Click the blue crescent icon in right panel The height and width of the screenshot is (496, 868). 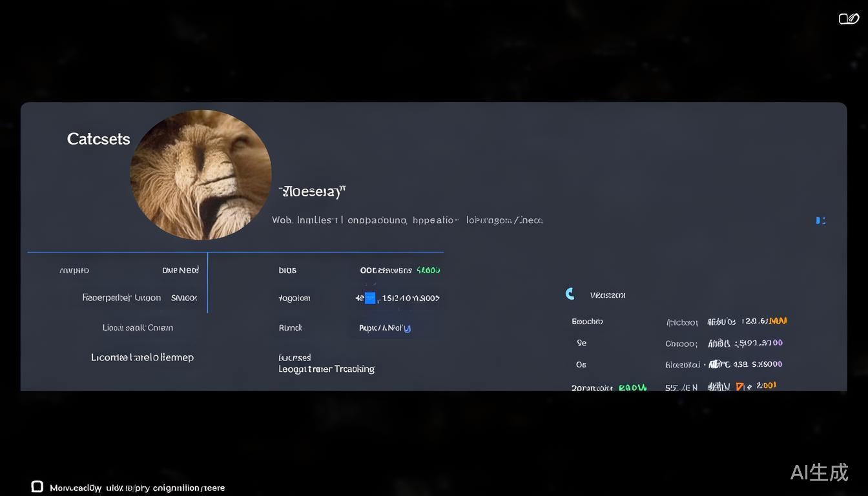click(570, 294)
